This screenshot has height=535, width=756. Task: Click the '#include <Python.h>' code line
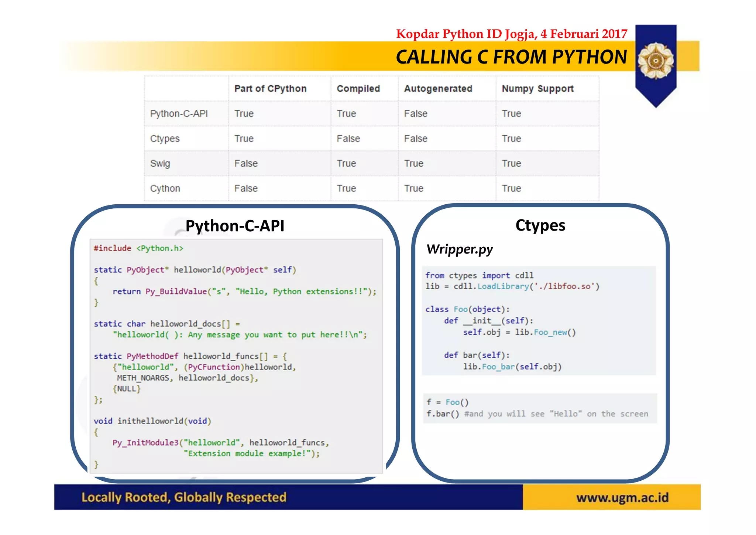coord(138,248)
